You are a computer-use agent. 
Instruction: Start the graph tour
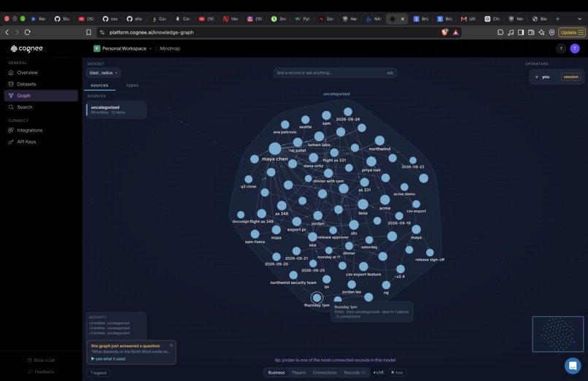pyautogui.click(x=397, y=372)
